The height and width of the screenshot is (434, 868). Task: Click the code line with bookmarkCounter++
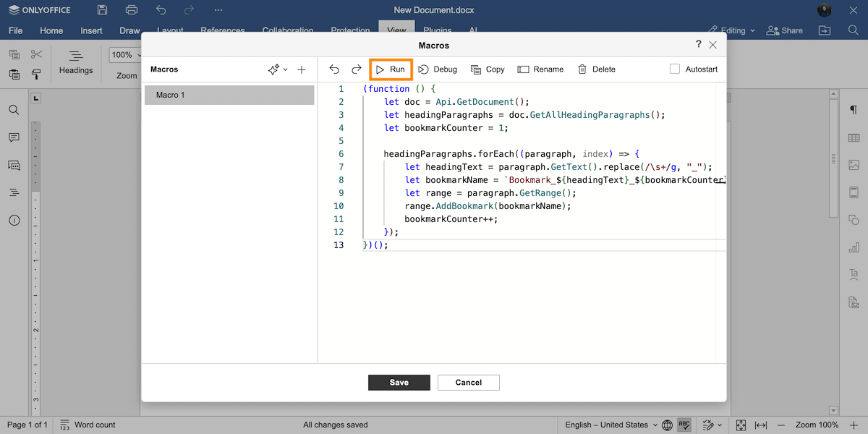tap(451, 219)
